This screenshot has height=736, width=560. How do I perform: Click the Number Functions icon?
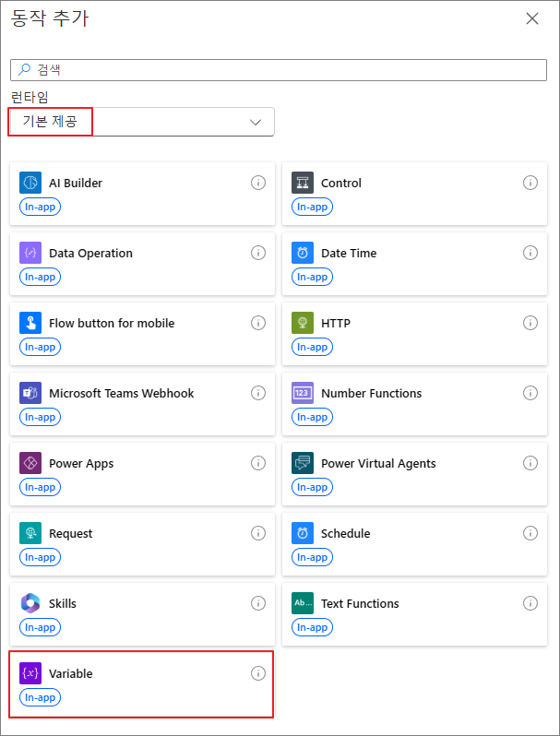[303, 393]
